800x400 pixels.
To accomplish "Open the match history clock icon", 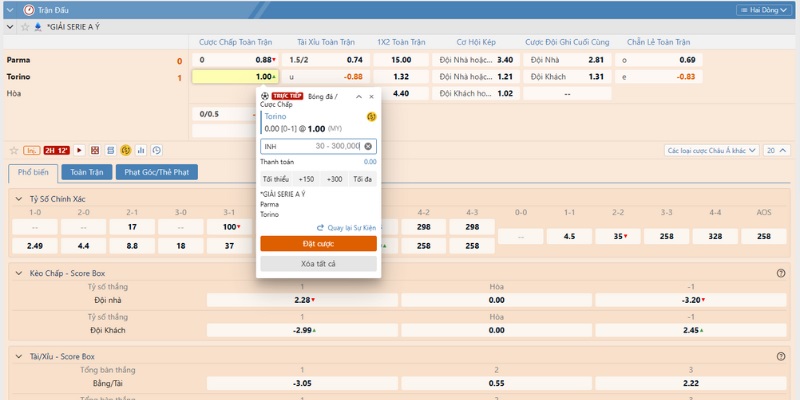I will point(157,150).
